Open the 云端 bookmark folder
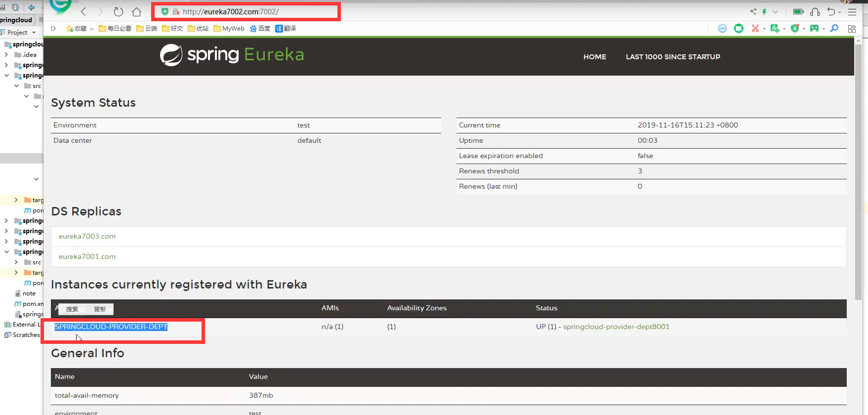 147,28
